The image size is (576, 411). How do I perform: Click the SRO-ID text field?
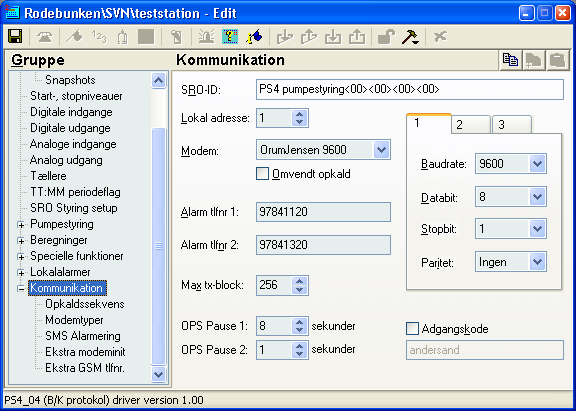(410, 89)
